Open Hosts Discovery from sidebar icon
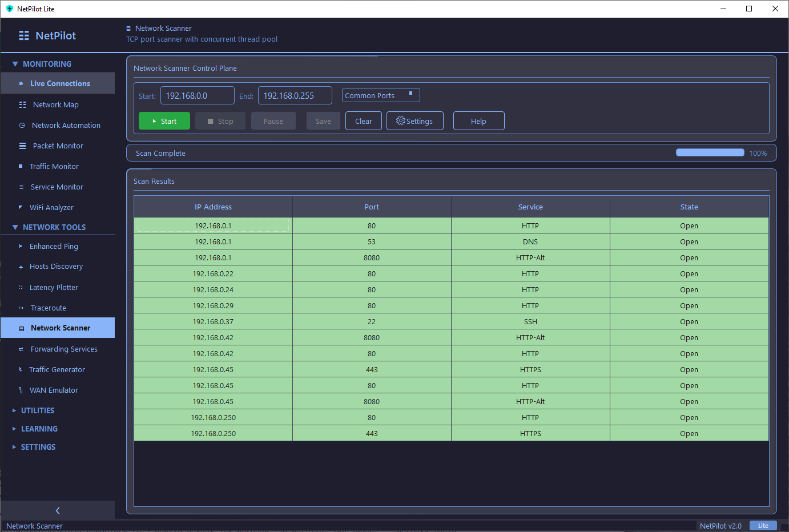 (x=21, y=267)
